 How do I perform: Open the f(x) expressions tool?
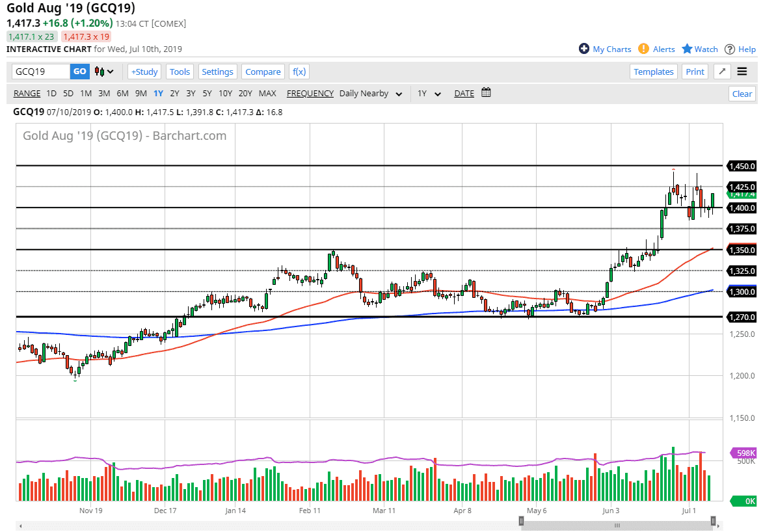click(299, 72)
